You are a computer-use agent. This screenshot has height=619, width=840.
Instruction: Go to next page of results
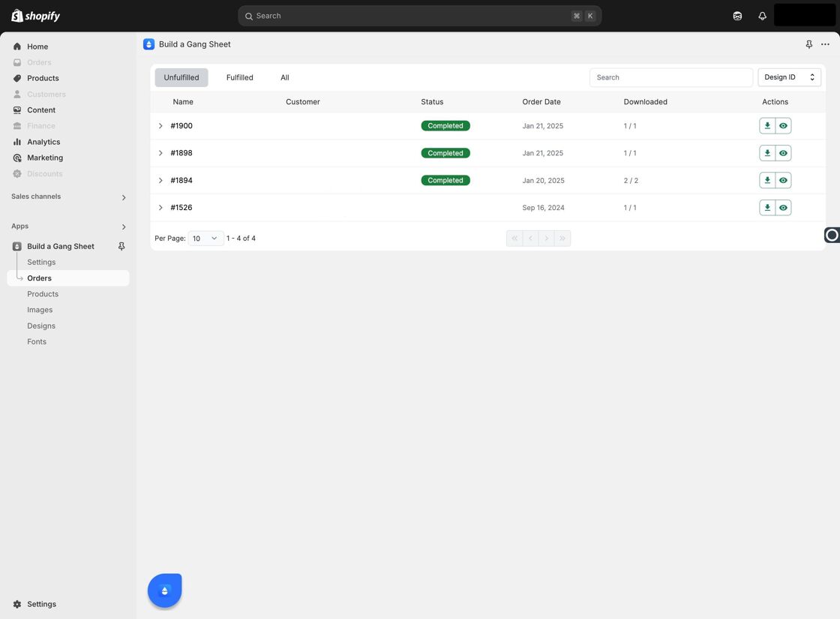547,239
